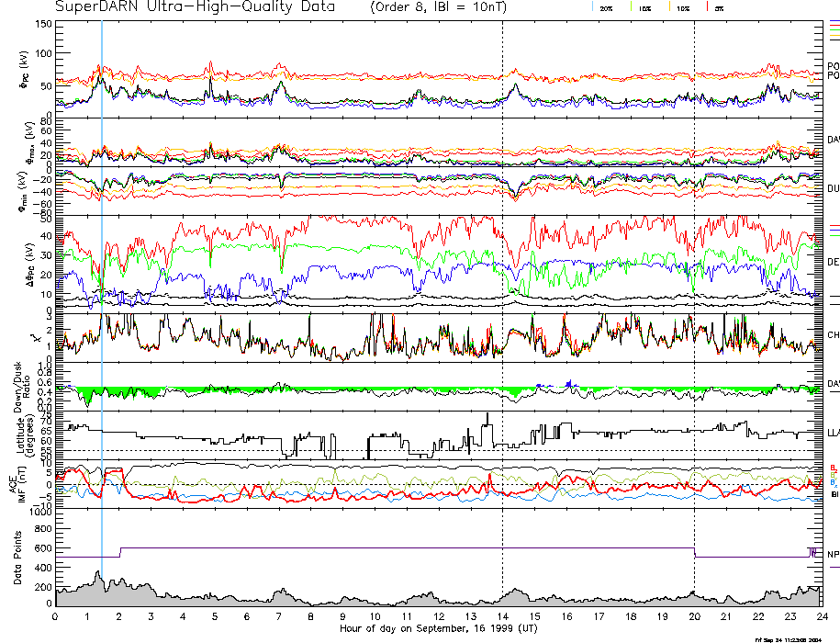Click the dashed vertical line at hour 20
This screenshot has height=643, width=840.
point(695,276)
